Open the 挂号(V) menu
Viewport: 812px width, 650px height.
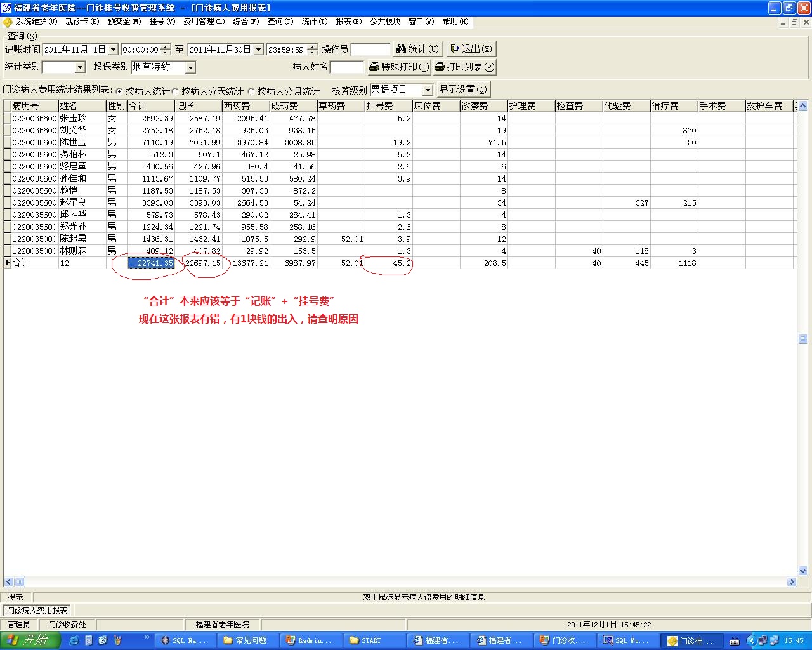[162, 22]
